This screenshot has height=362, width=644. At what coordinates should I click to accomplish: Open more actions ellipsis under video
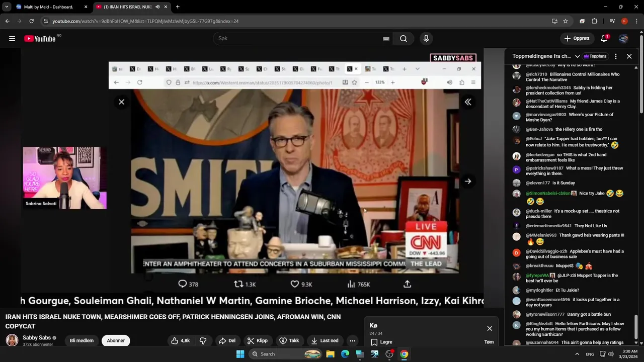point(352,340)
